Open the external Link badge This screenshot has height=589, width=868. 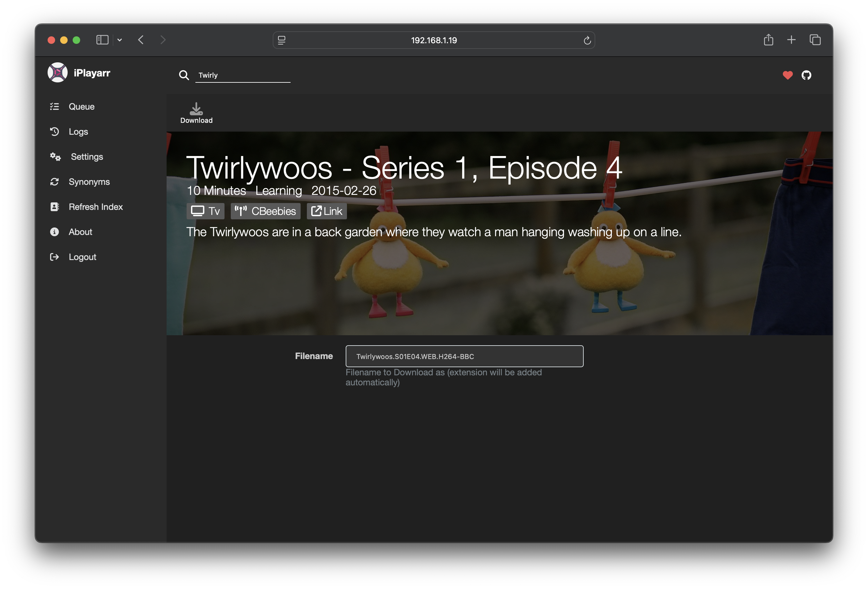coord(326,211)
